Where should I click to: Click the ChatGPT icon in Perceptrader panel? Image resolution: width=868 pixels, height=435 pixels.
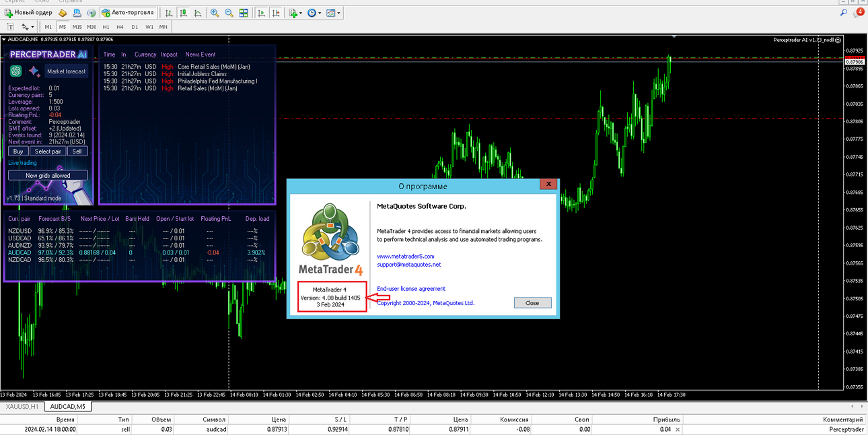point(16,71)
